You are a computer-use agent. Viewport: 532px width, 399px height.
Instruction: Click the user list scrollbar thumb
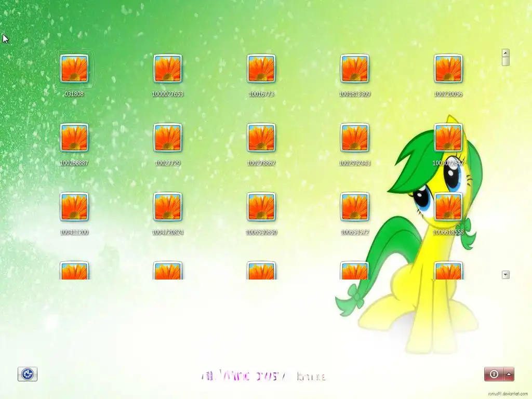click(x=506, y=61)
